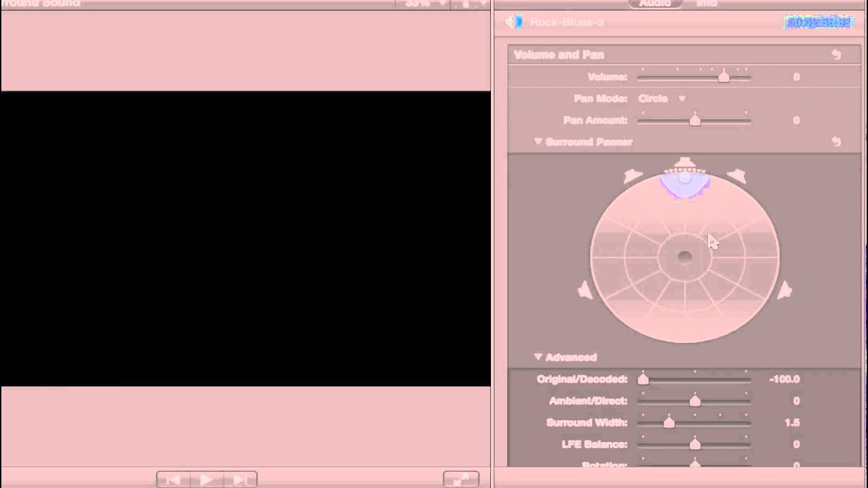
Task: Click the LFE Balance value field
Action: pos(796,444)
